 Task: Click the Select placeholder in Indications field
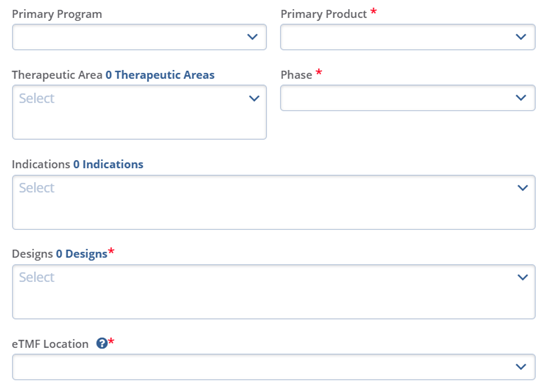click(x=37, y=188)
